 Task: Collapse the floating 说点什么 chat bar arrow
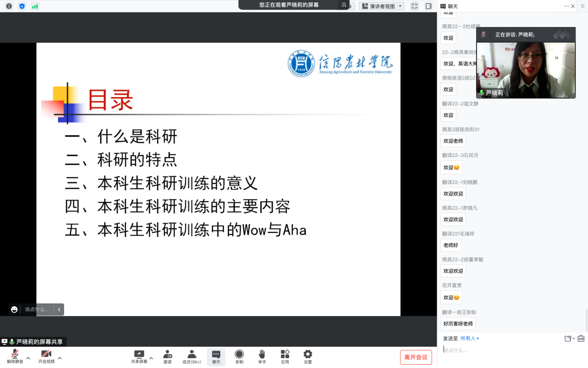coord(59,309)
